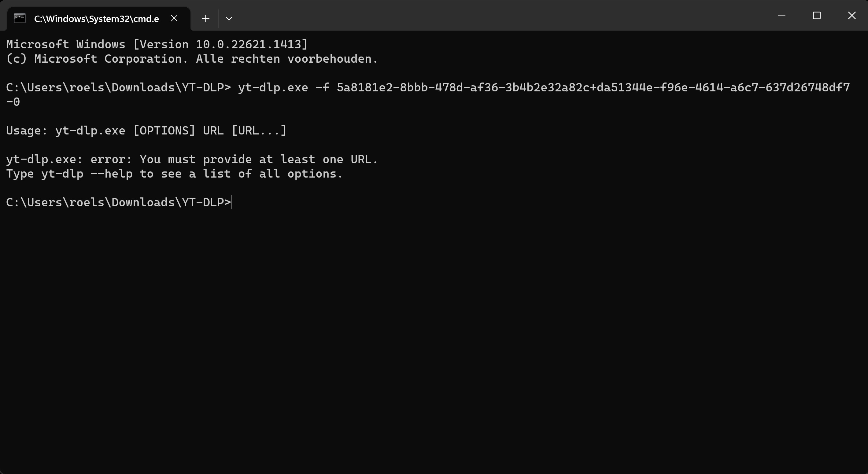Click at the active prompt cursor
The width and height of the screenshot is (868, 474).
(x=232, y=203)
